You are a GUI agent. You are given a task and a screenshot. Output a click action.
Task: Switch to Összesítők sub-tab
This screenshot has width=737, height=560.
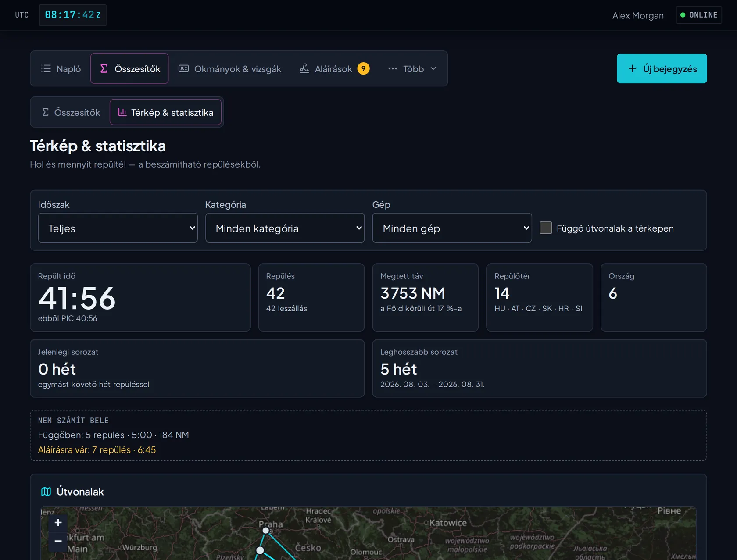71,112
